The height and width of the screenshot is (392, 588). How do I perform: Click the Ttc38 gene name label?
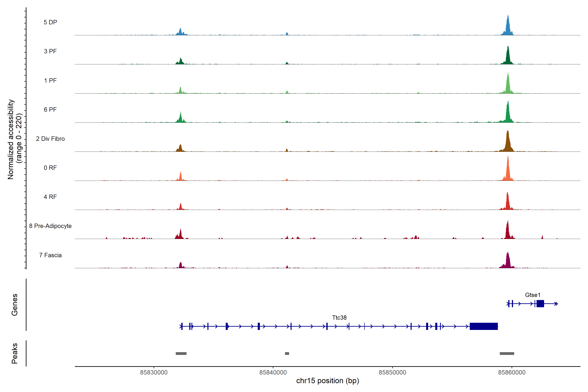[339, 318]
